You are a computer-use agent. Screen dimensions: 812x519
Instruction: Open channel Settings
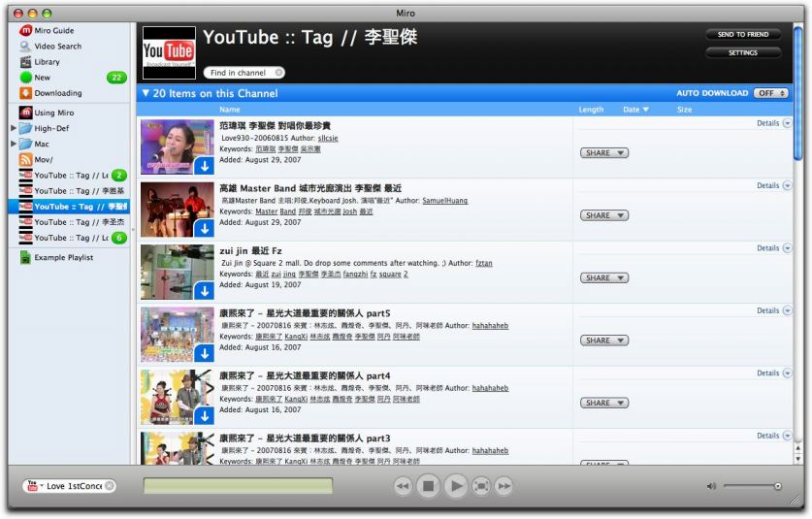tap(743, 52)
